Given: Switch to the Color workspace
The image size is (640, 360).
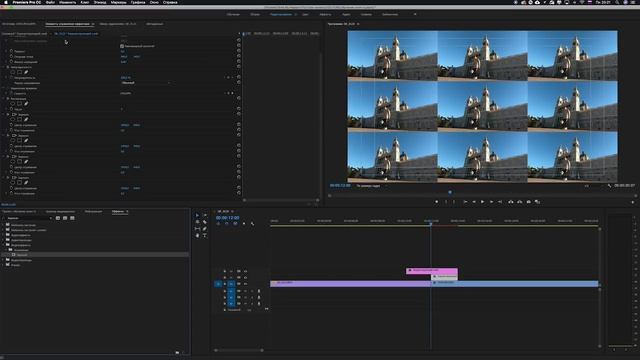Looking at the screenshot, I should click(305, 14).
